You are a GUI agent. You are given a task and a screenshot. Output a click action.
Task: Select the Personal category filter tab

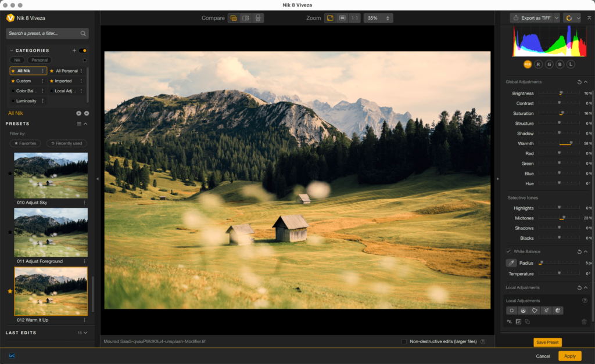[x=40, y=60]
